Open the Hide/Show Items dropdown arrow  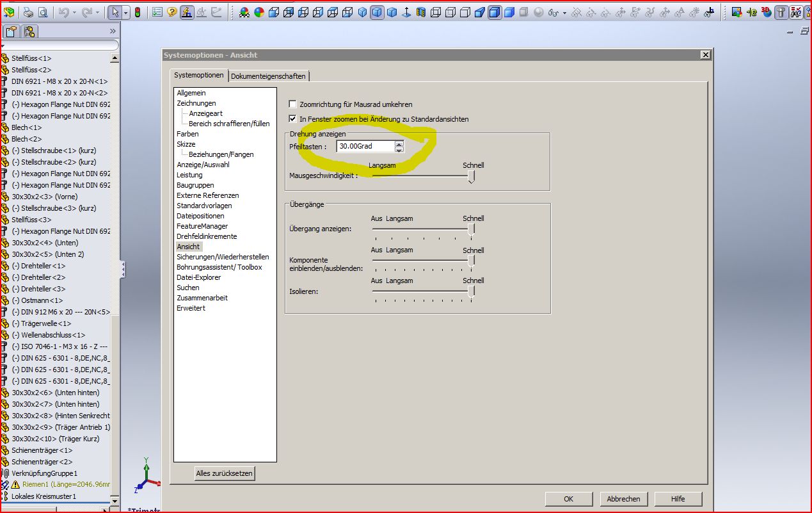click(x=563, y=12)
